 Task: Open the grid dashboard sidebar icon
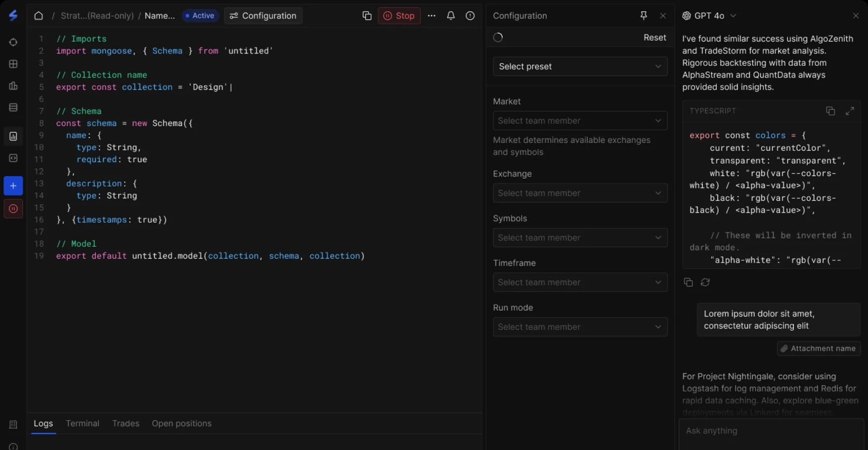(x=13, y=64)
